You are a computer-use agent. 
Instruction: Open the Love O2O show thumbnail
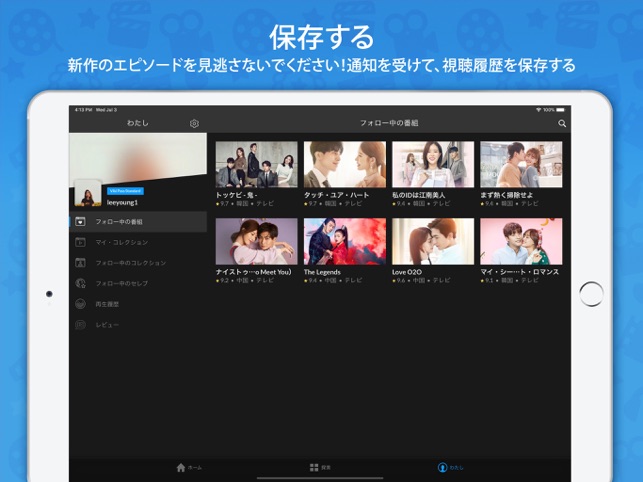point(432,241)
